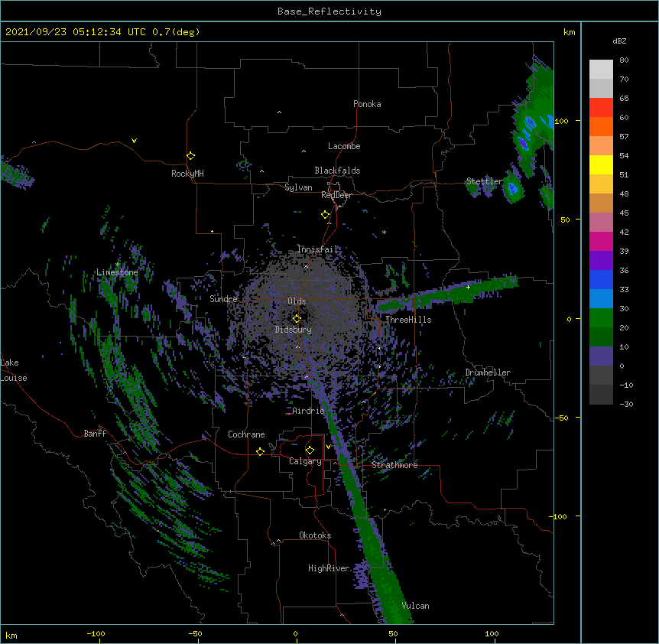
Task: Click the Airdrie city label
Action: (x=308, y=411)
